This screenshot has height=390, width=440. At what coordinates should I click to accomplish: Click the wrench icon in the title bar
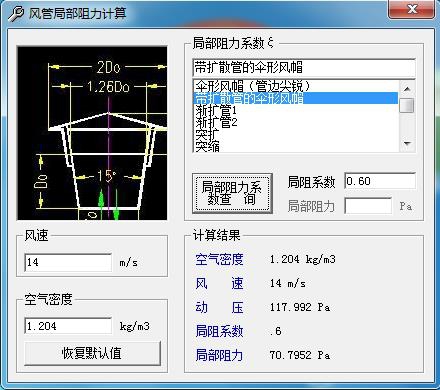pyautogui.click(x=16, y=14)
